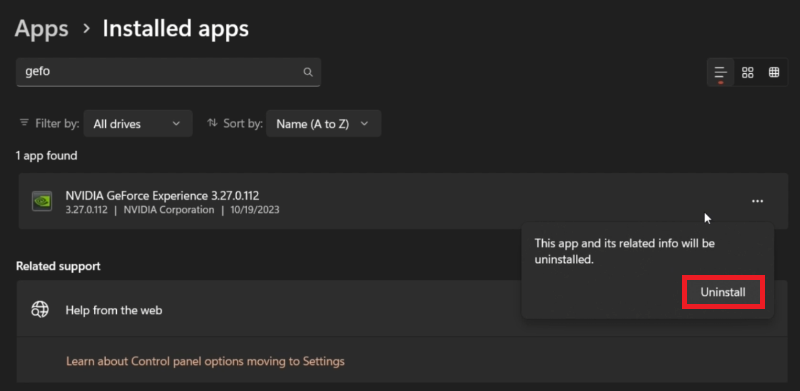Select the NVIDIA GeForce Experience 3.27.0.112 entry

pos(403,201)
